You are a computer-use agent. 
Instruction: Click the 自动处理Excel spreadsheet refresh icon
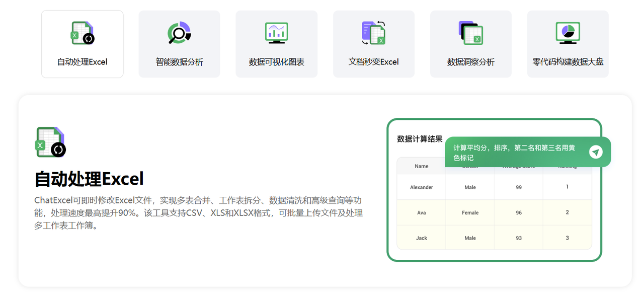pos(82,33)
